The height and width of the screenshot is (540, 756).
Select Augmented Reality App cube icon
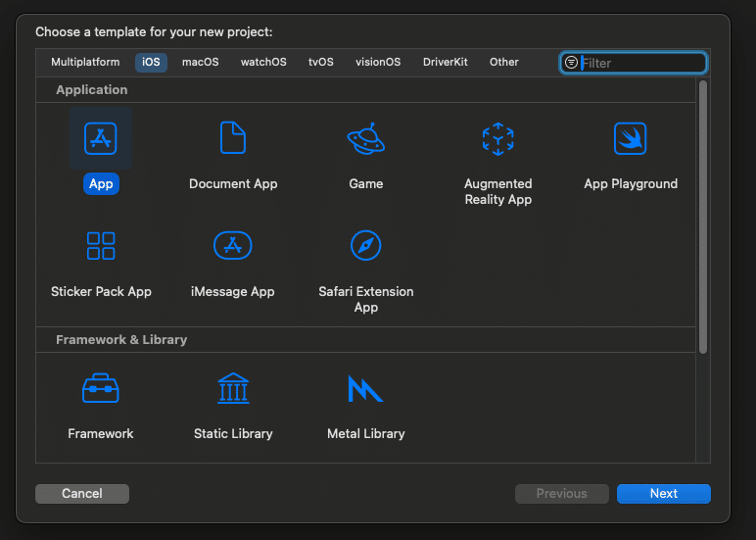tap(498, 139)
